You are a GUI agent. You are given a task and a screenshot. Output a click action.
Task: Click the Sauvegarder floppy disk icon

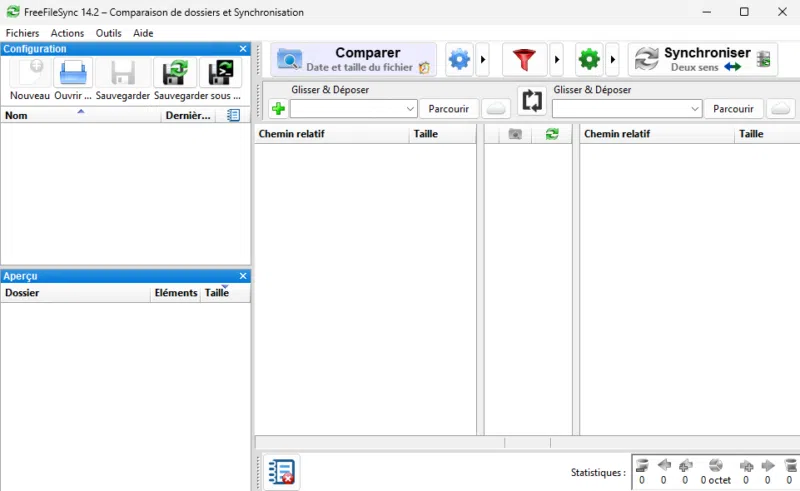[123, 72]
